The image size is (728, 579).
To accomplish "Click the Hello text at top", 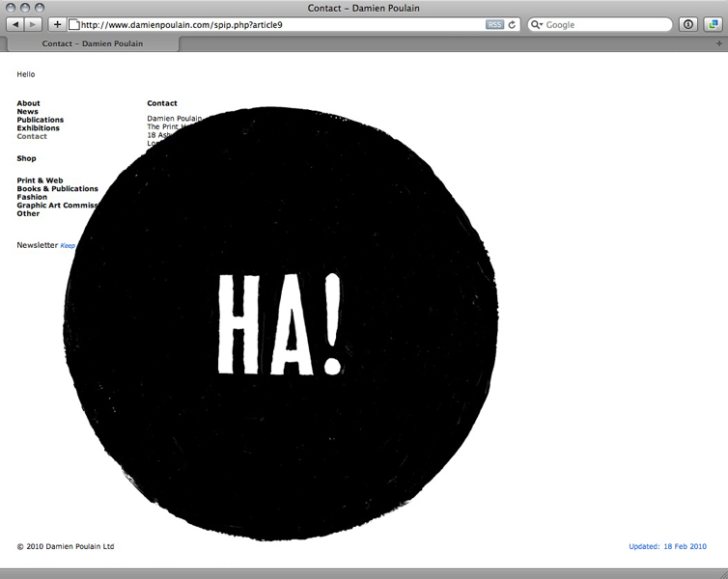I will [25, 74].
